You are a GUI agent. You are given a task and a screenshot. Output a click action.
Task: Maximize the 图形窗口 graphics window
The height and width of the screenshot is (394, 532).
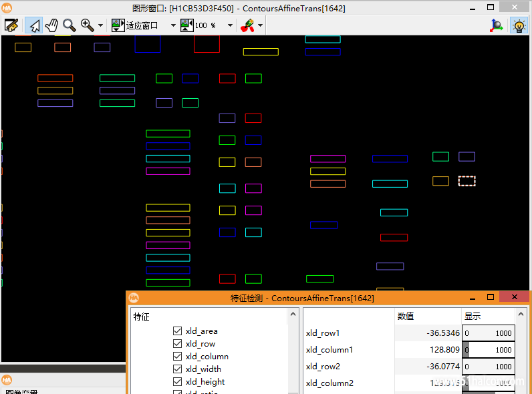point(491,7)
